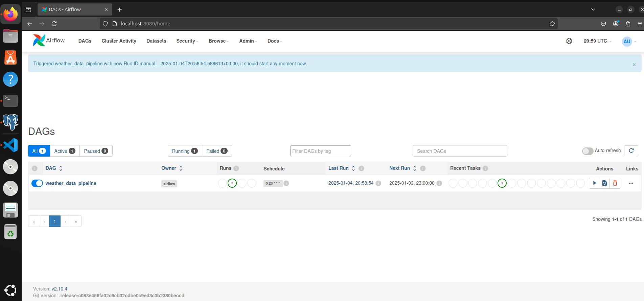Dismiss the triggered DAG notification banner
This screenshot has height=301, width=644.
634,65
